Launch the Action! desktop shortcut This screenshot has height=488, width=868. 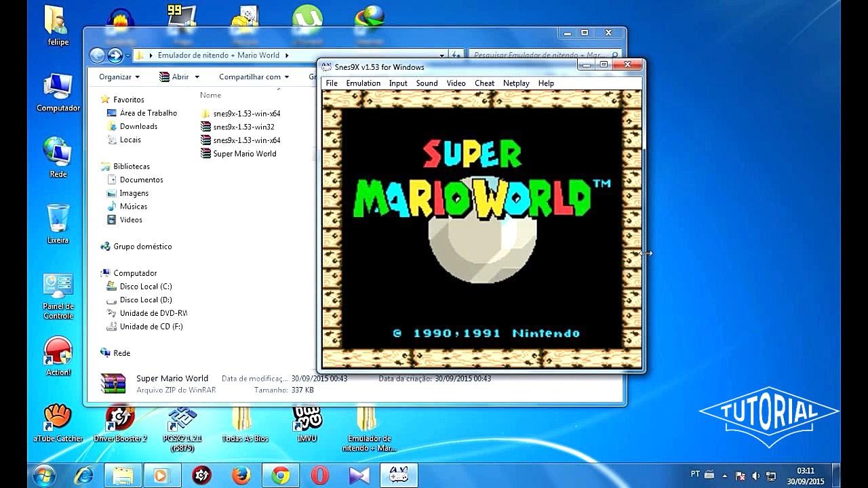58,357
